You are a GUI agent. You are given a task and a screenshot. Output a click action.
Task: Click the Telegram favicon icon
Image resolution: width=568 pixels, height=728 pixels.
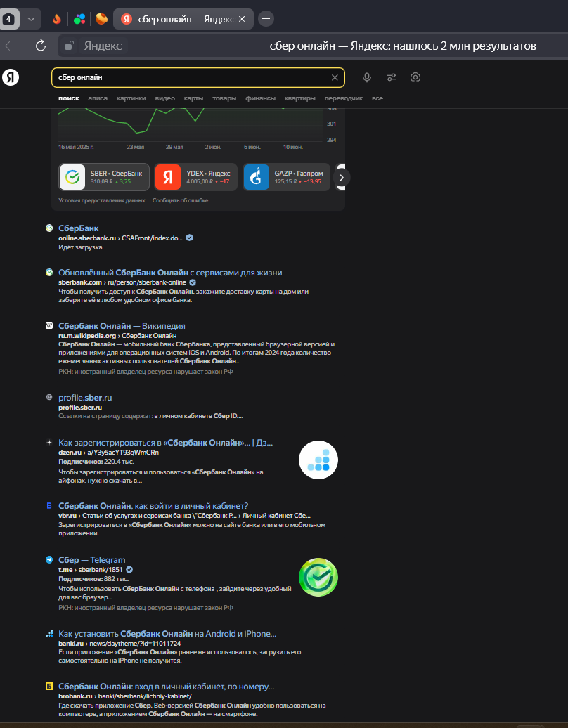point(49,560)
